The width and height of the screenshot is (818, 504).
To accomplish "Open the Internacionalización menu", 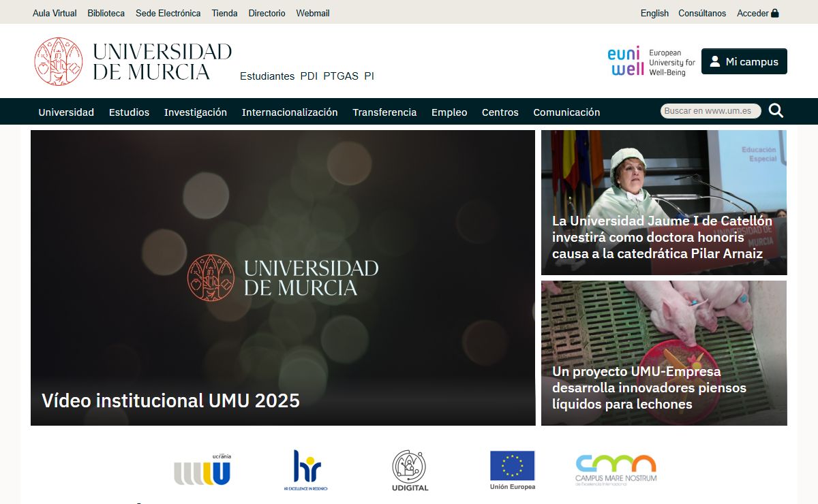I will (x=290, y=112).
